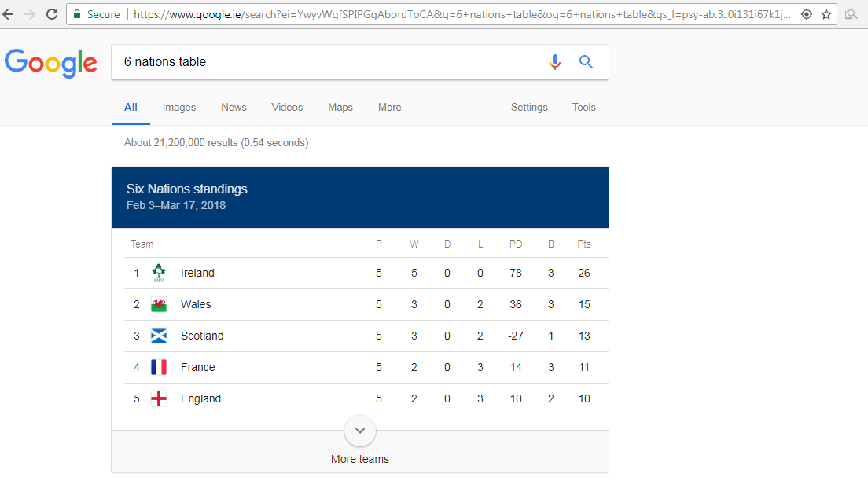868x492 pixels.
Task: Expand the table with the More teams chevron
Action: point(360,431)
